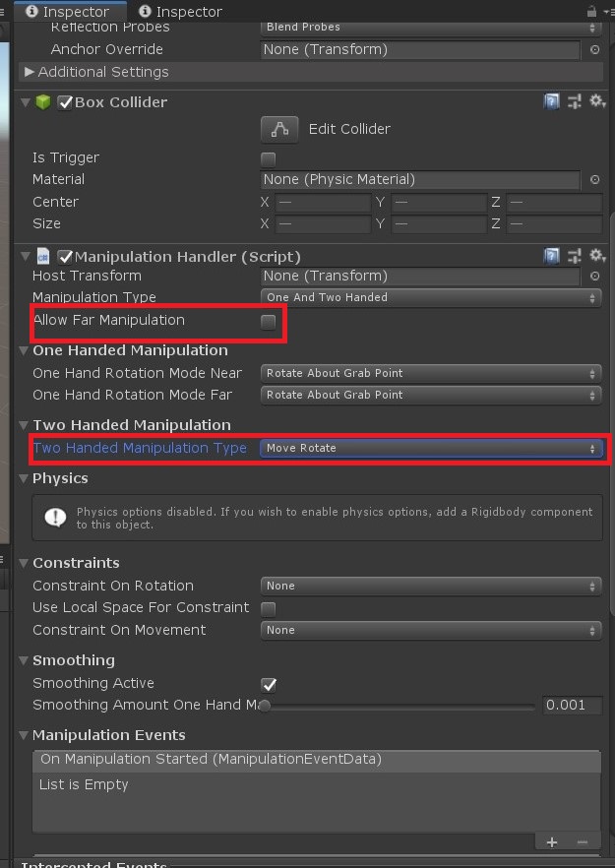Collapse the One Handed Manipulation section
The width and height of the screenshot is (615, 868).
pos(24,350)
